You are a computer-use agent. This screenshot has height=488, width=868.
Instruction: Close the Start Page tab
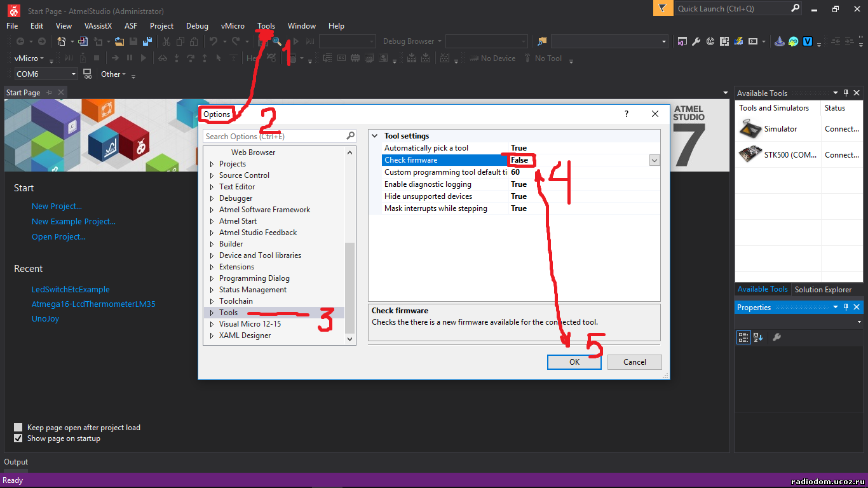coord(61,92)
